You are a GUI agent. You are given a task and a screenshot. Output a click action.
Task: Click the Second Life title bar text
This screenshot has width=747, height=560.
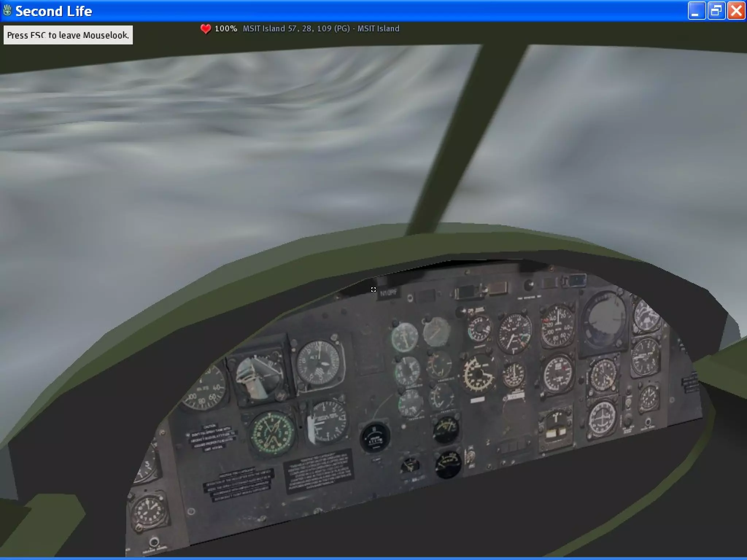click(x=54, y=11)
